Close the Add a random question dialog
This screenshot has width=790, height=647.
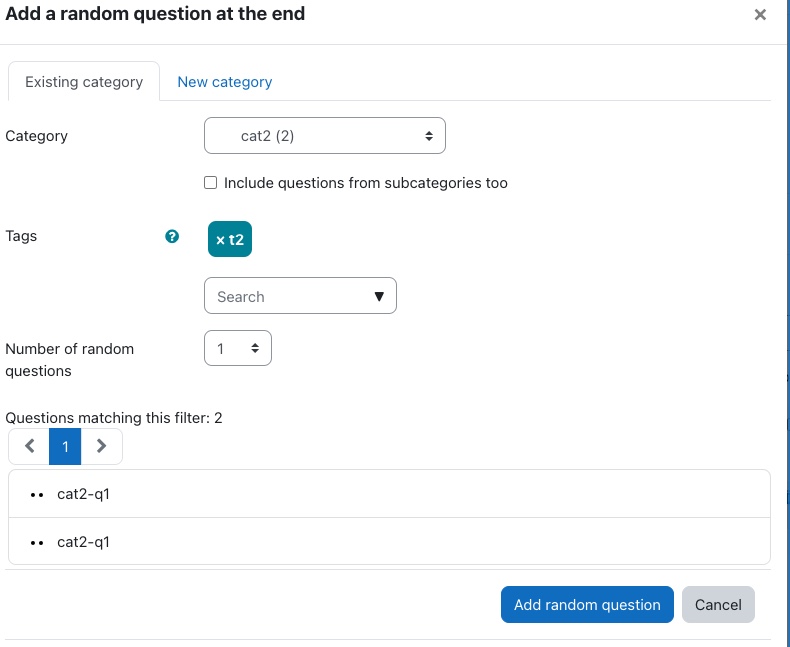pos(760,15)
